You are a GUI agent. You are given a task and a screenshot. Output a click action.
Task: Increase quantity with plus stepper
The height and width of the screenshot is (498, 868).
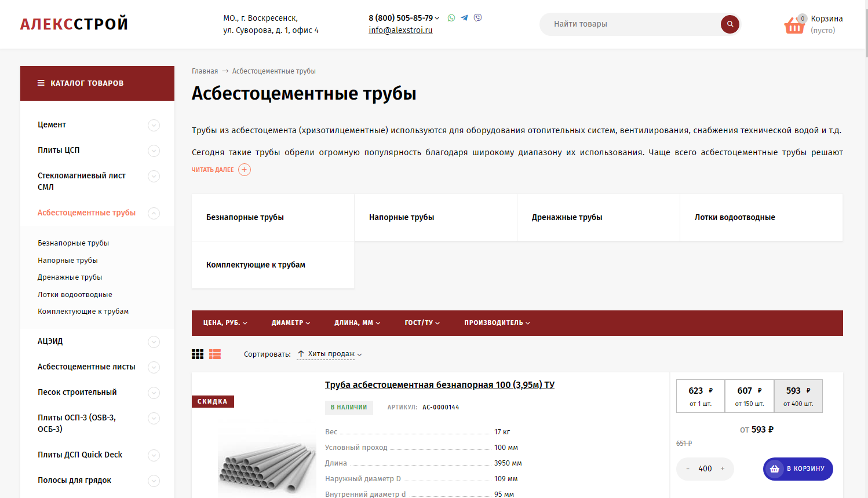click(x=723, y=468)
